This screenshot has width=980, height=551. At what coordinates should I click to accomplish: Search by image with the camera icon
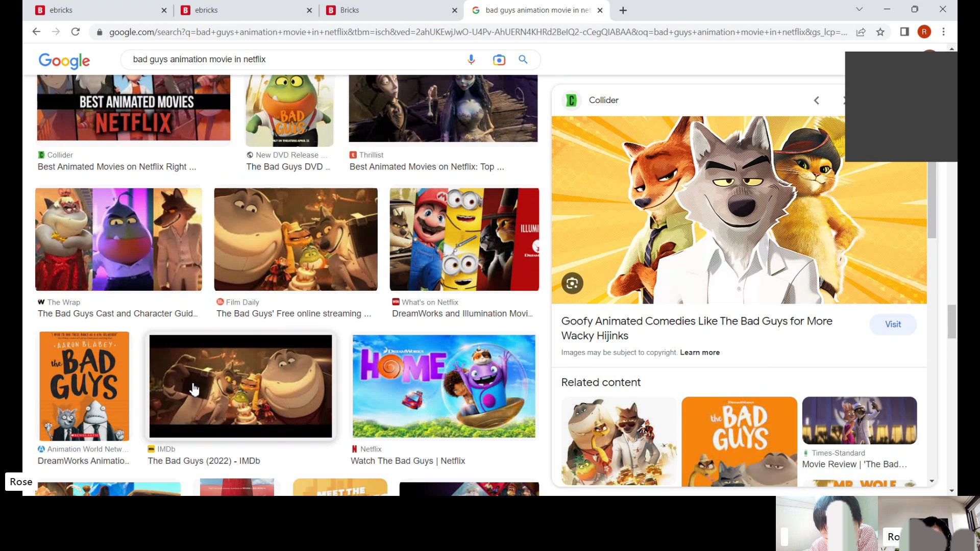pyautogui.click(x=499, y=60)
